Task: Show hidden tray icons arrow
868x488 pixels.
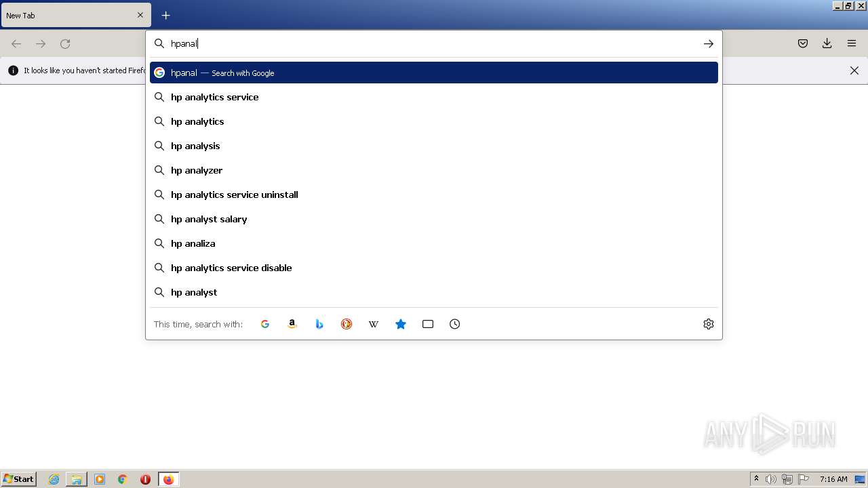Action: pos(756,479)
